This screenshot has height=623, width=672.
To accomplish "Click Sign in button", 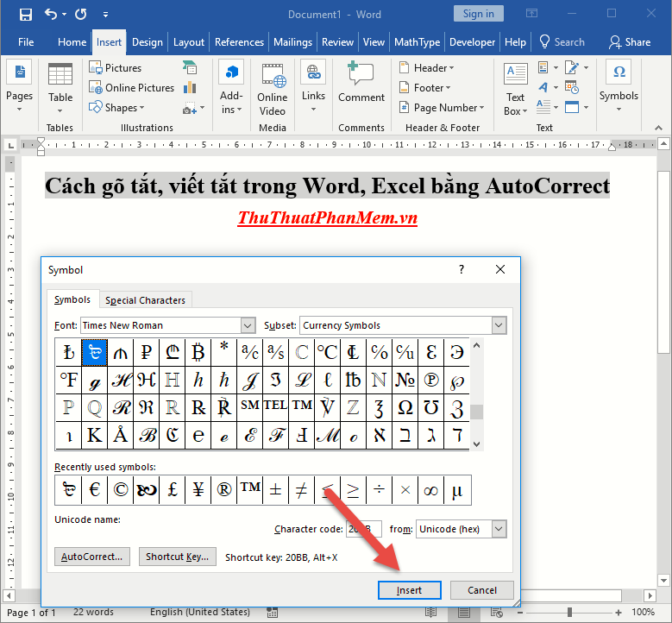I will tap(478, 14).
